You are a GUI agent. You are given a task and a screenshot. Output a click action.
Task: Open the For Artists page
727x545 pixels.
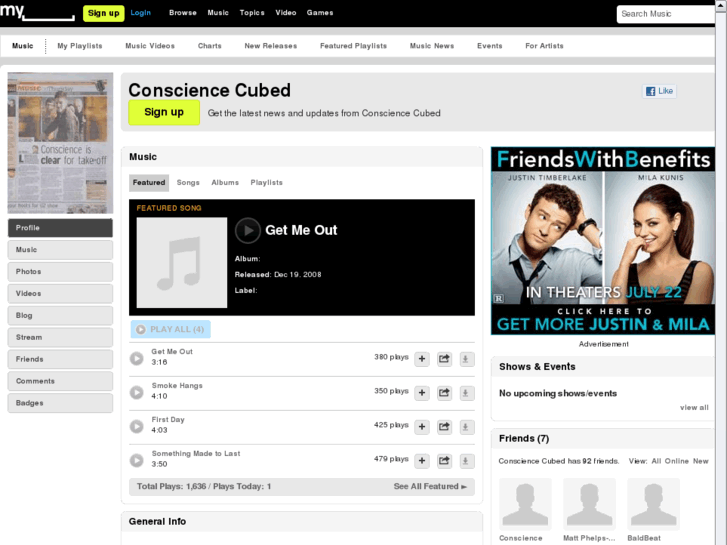point(544,46)
